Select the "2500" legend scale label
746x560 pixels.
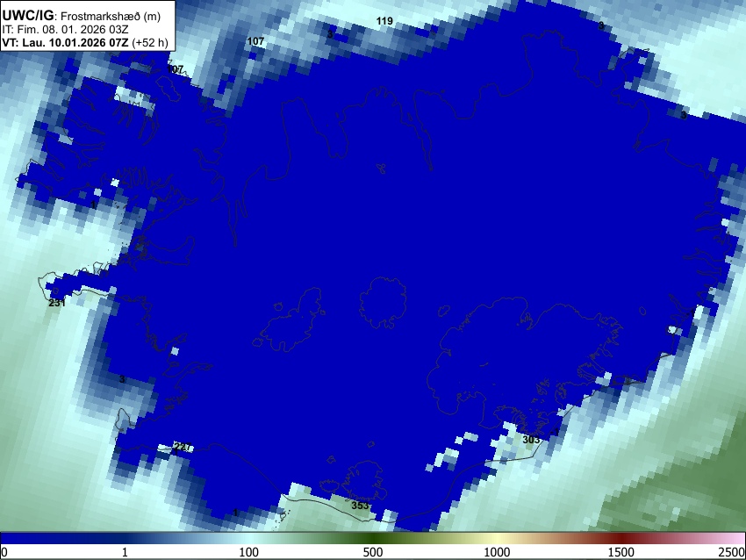click(x=732, y=552)
